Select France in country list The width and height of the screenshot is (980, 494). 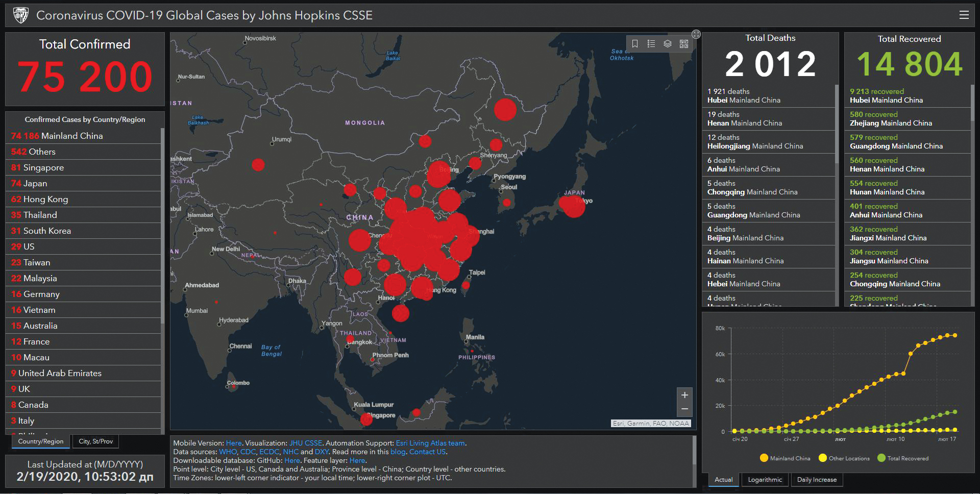(x=84, y=341)
